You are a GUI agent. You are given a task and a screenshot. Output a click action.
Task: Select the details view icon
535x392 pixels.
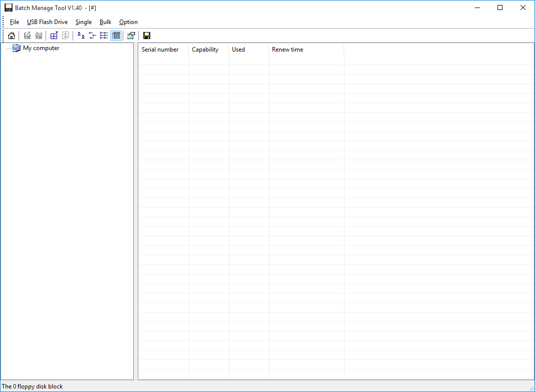tap(116, 36)
